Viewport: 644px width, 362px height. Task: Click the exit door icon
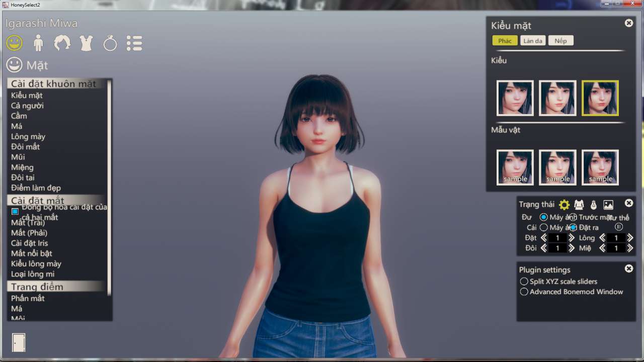[19, 342]
